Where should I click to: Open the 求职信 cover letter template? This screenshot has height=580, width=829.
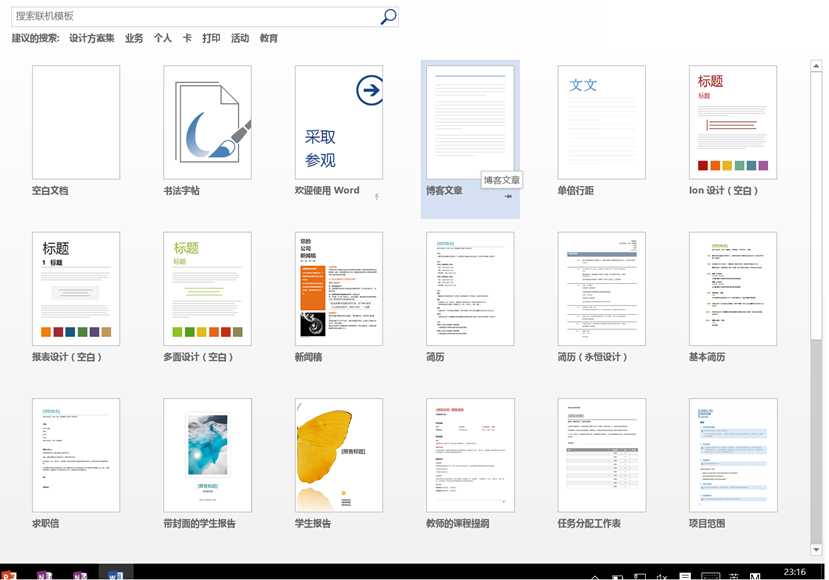coord(76,455)
